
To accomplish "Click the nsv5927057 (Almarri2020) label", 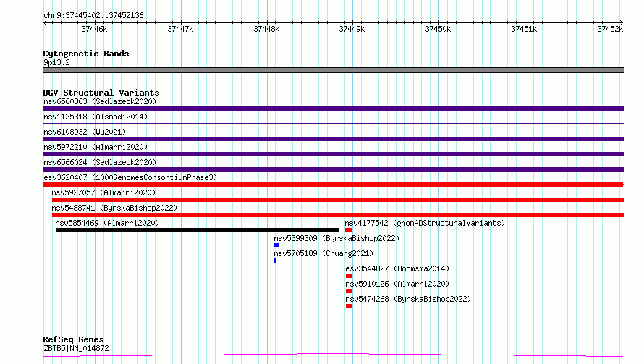I will click(103, 192).
